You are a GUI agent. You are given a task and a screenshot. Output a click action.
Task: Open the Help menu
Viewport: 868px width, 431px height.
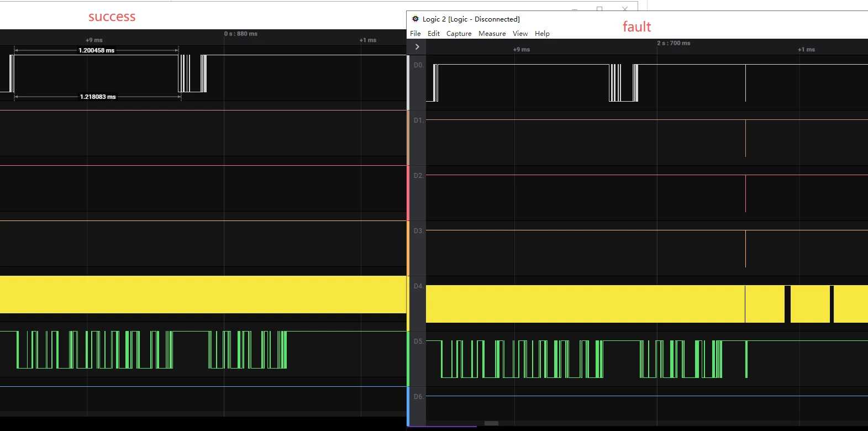(542, 34)
